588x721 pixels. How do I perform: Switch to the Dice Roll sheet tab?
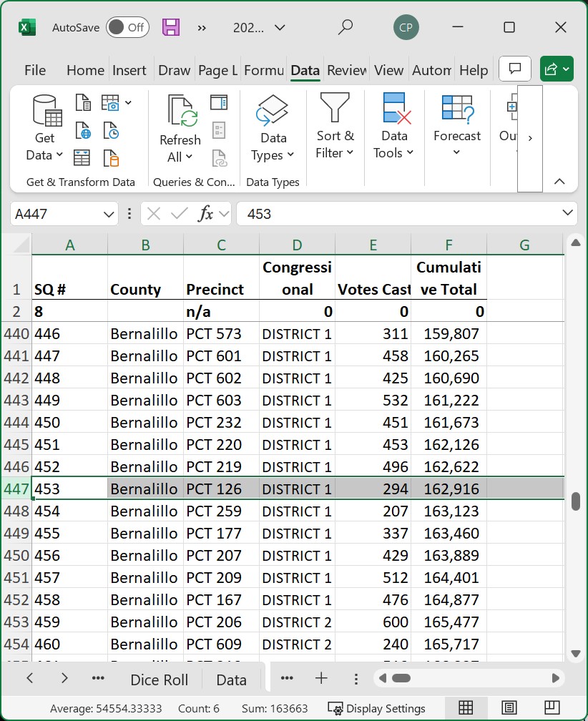coord(159,680)
